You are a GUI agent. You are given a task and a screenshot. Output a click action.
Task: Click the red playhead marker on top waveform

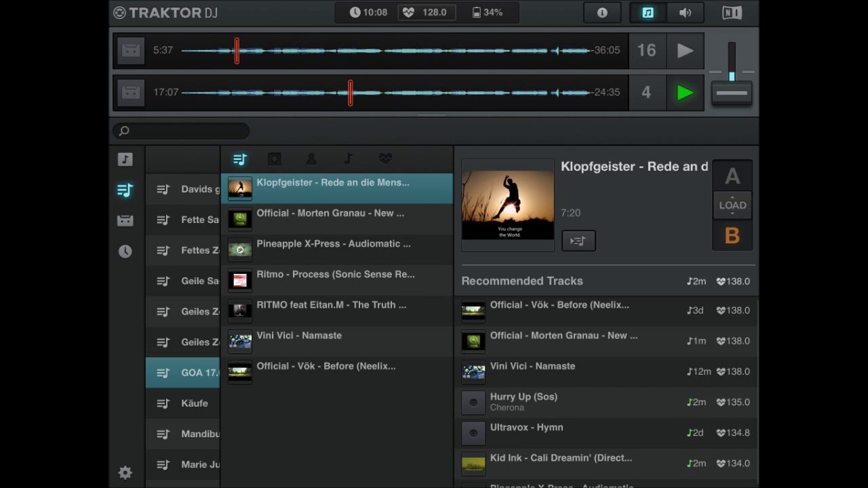coord(237,50)
